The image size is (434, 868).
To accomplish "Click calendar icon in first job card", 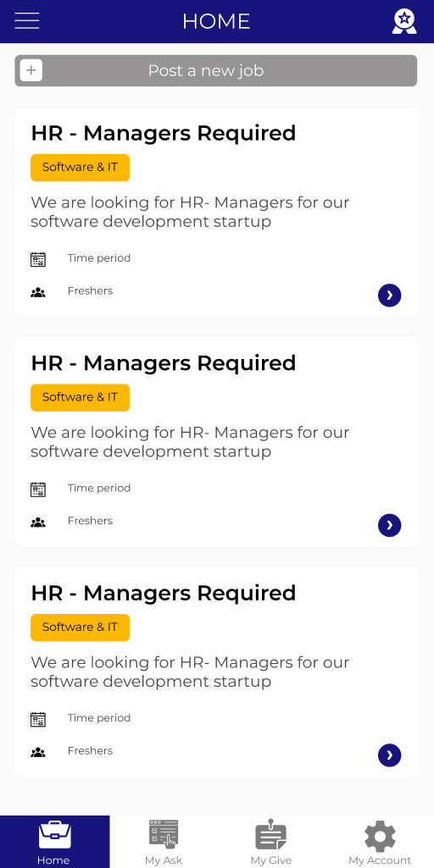I will 38,259.
